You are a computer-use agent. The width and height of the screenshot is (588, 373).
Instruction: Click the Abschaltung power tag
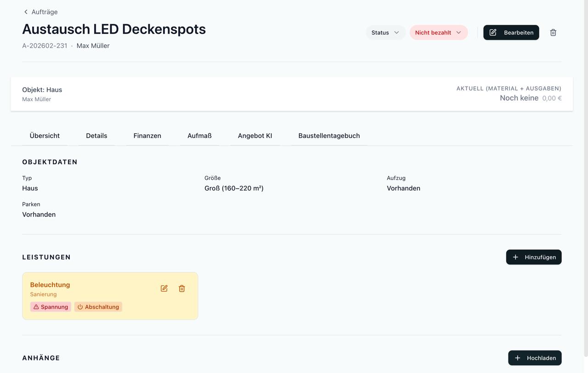point(98,307)
